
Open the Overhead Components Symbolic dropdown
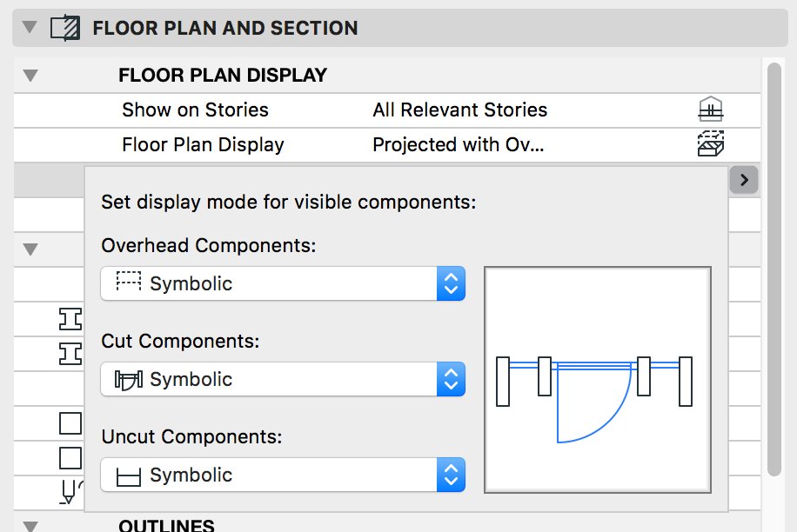(x=283, y=283)
